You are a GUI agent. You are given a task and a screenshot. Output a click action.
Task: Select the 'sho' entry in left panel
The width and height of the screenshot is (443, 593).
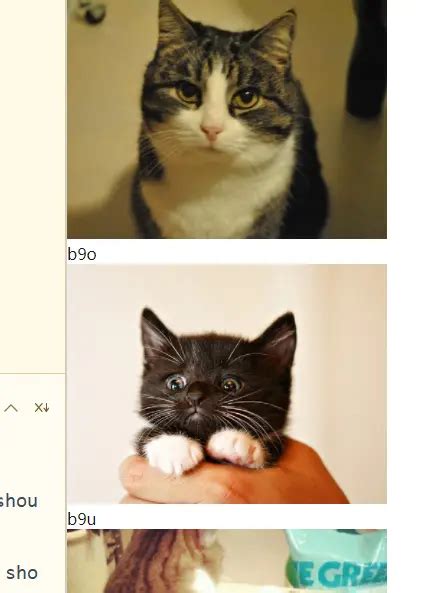(x=22, y=573)
